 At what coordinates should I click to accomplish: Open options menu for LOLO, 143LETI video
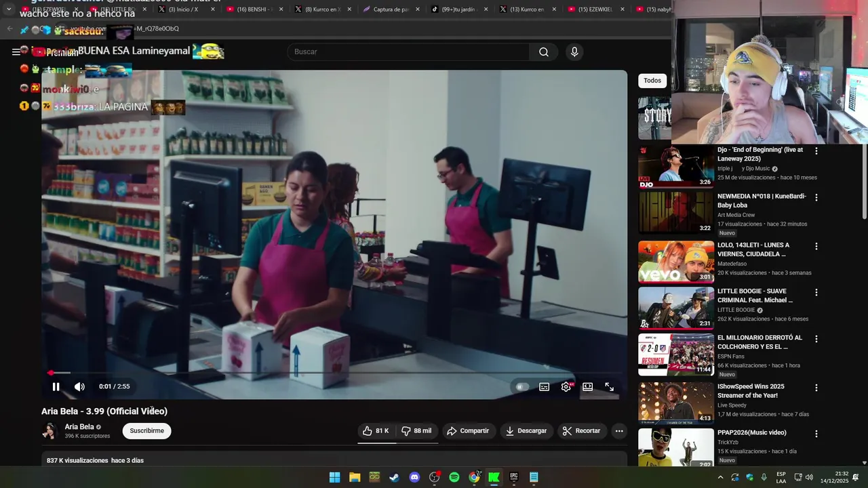point(816,247)
